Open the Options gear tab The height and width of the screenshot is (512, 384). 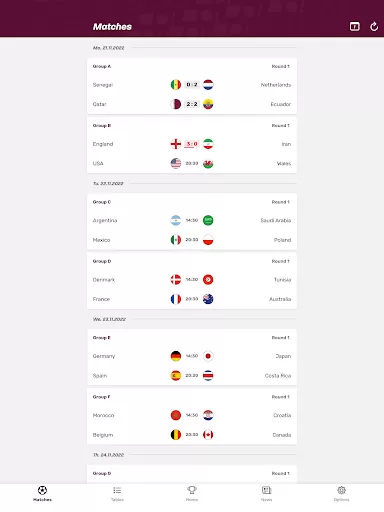pyautogui.click(x=341, y=494)
